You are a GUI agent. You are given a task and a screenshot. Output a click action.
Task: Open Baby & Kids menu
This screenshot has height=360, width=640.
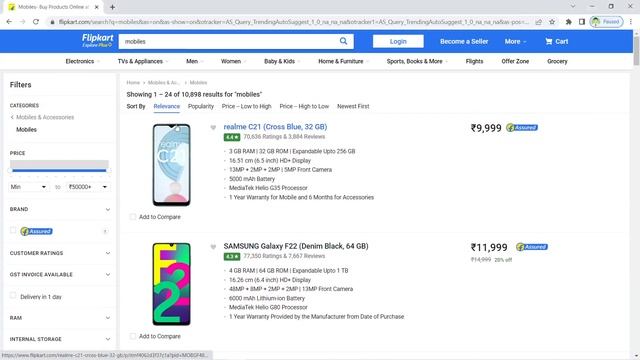point(282,61)
